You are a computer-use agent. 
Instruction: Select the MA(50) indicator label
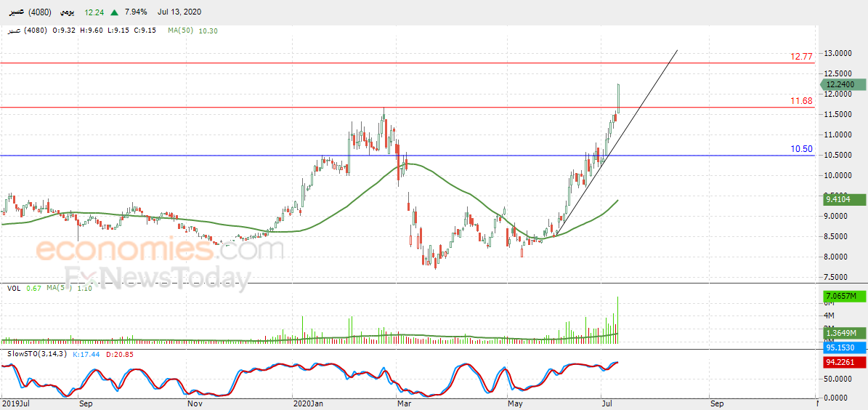(x=181, y=31)
